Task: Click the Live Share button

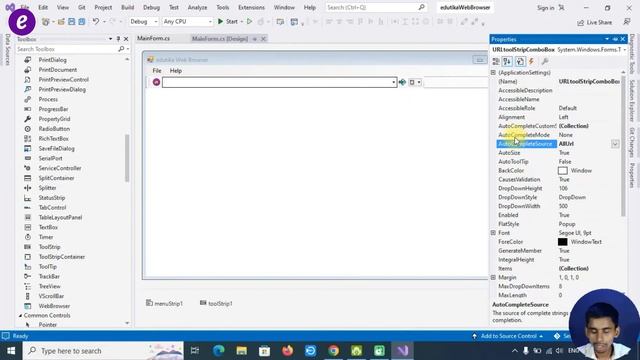Action: (594, 22)
